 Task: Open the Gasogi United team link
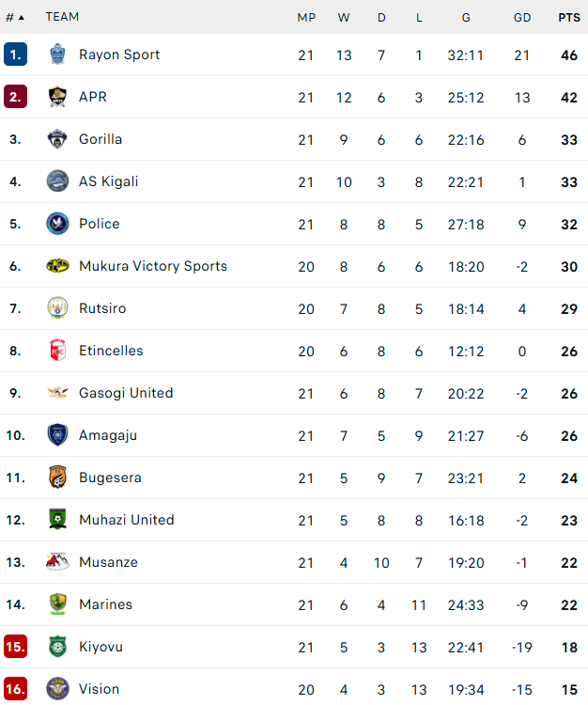point(126,393)
